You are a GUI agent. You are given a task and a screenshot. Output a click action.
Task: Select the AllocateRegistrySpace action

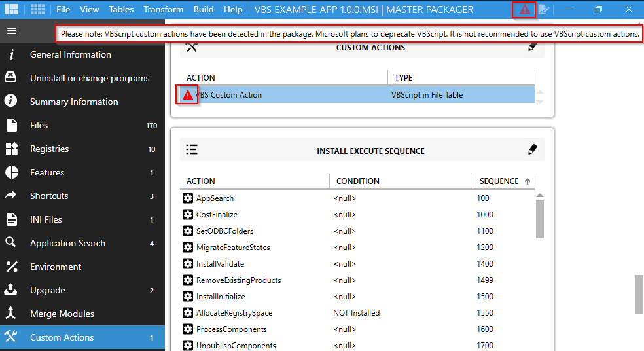tap(234, 313)
